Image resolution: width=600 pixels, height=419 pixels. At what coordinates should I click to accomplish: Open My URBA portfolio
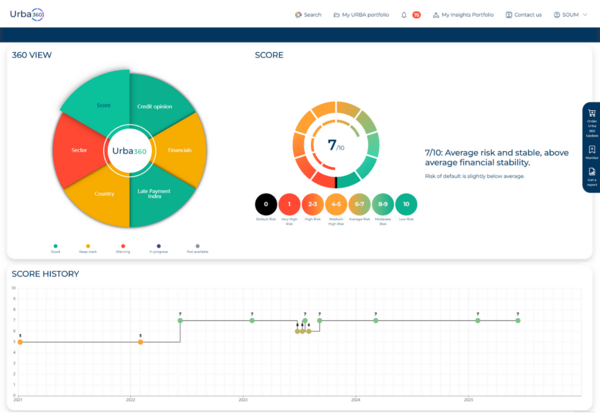tap(361, 15)
